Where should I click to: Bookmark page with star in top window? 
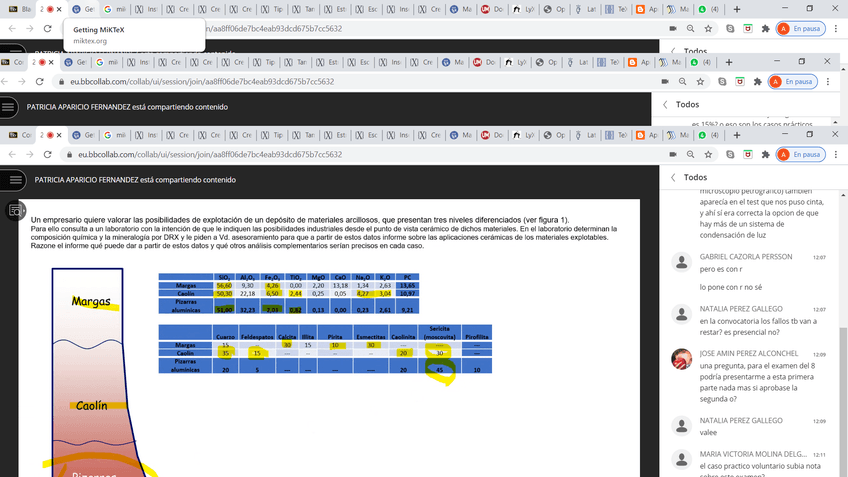click(x=708, y=29)
